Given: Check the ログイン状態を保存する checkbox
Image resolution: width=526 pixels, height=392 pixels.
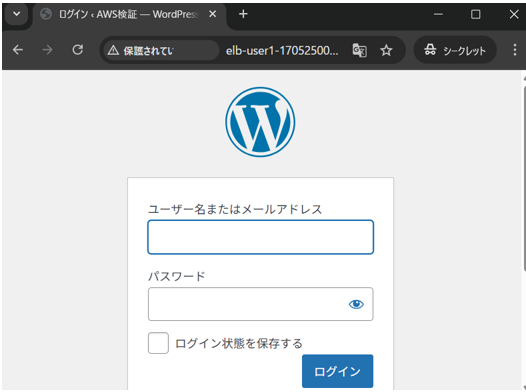Looking at the screenshot, I should pyautogui.click(x=158, y=343).
